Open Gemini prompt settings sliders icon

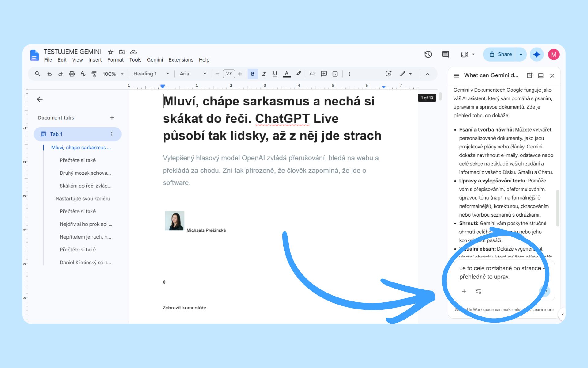[478, 291]
